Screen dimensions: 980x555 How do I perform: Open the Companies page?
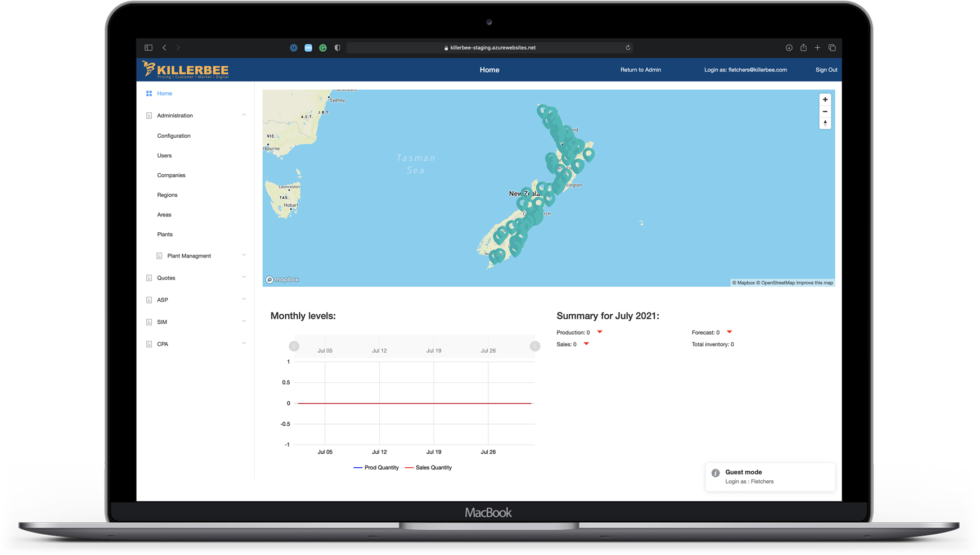[x=171, y=175]
